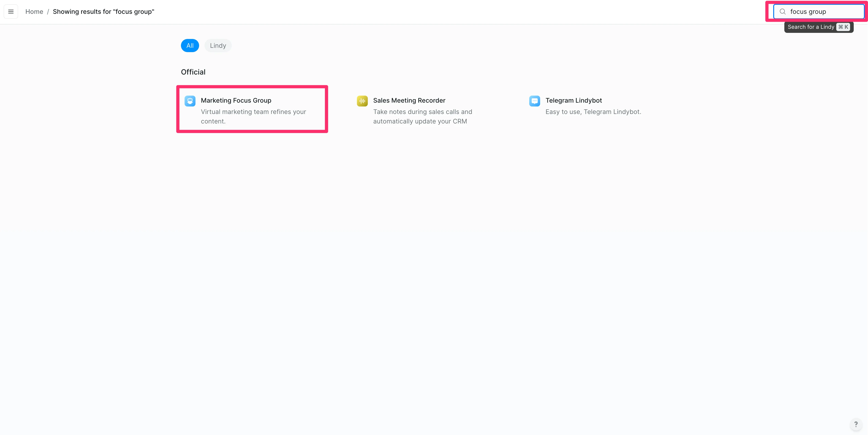
Task: Open Marketing Focus Group title
Action: click(236, 100)
